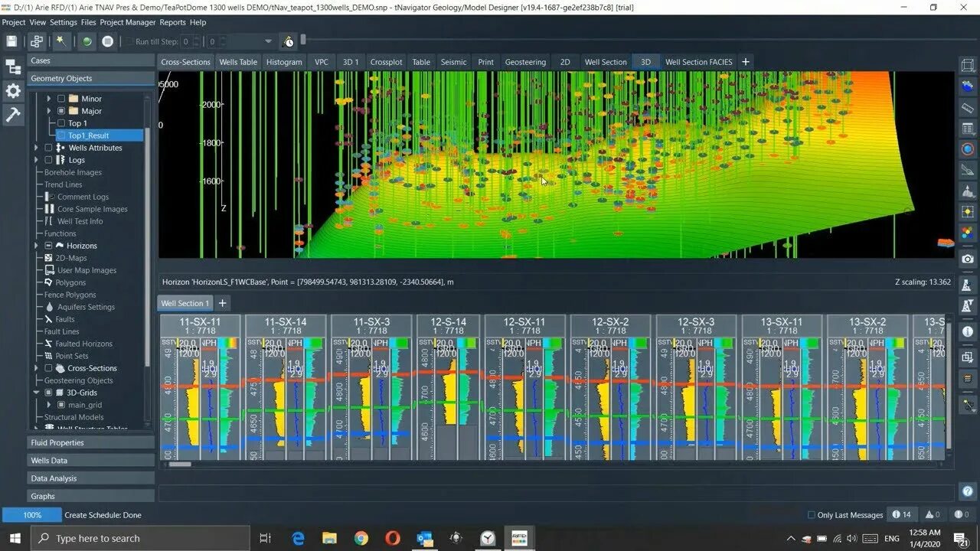Click the warnings counter showing 0
The image size is (980, 551).
point(933,515)
